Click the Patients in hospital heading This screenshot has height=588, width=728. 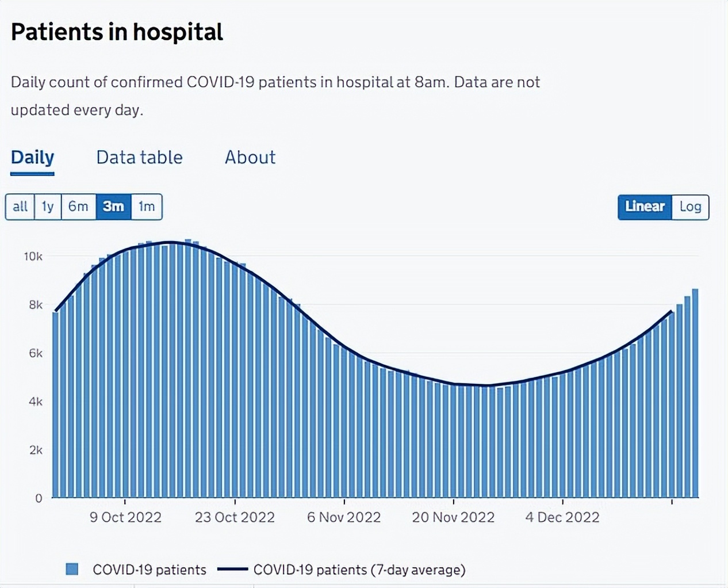pos(117,32)
